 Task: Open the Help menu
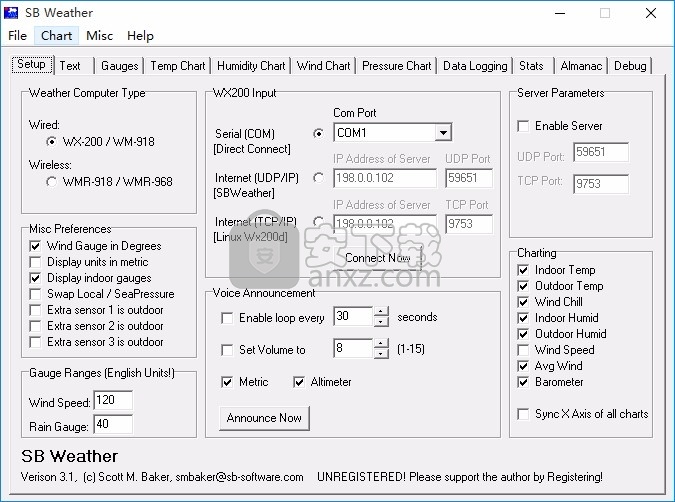140,36
